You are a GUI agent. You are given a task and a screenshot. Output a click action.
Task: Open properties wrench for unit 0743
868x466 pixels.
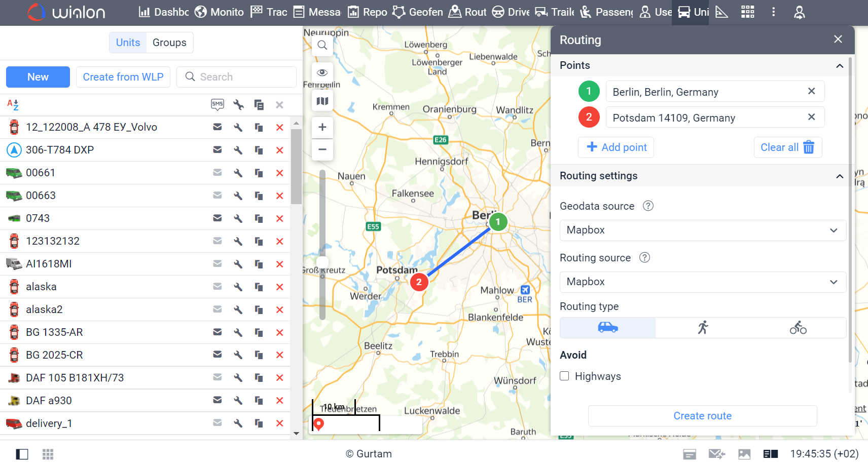click(x=238, y=218)
